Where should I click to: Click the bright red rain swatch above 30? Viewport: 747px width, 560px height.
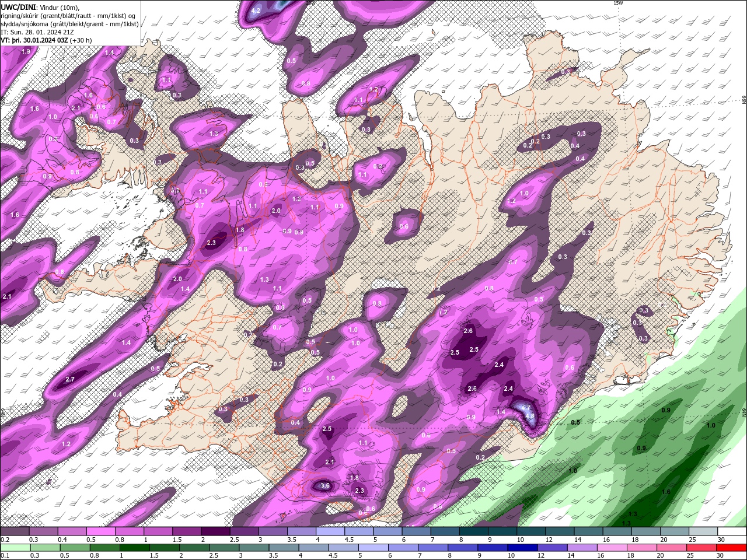click(x=731, y=547)
